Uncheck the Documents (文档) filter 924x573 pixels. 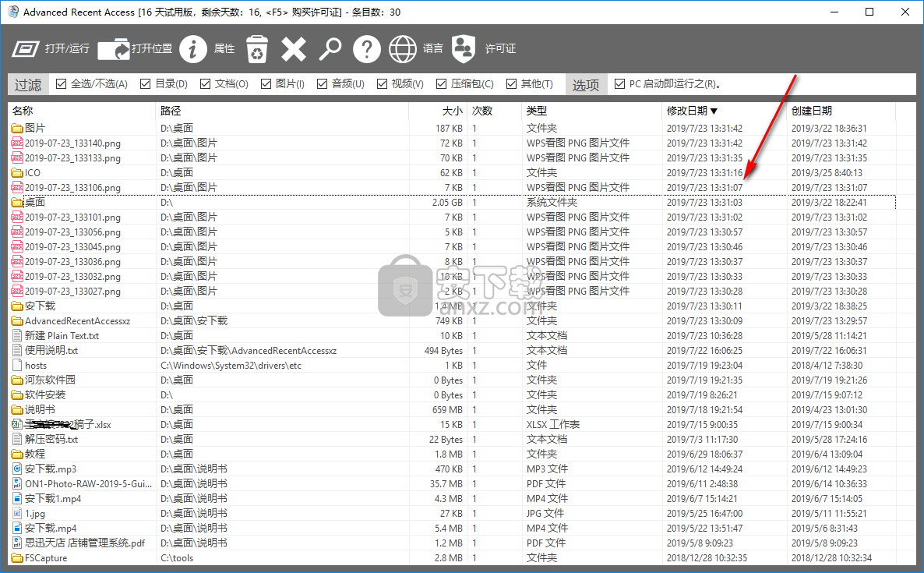[x=205, y=83]
